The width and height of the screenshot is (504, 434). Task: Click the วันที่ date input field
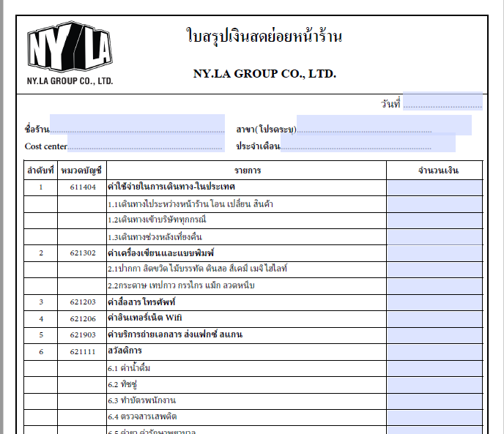tap(442, 101)
